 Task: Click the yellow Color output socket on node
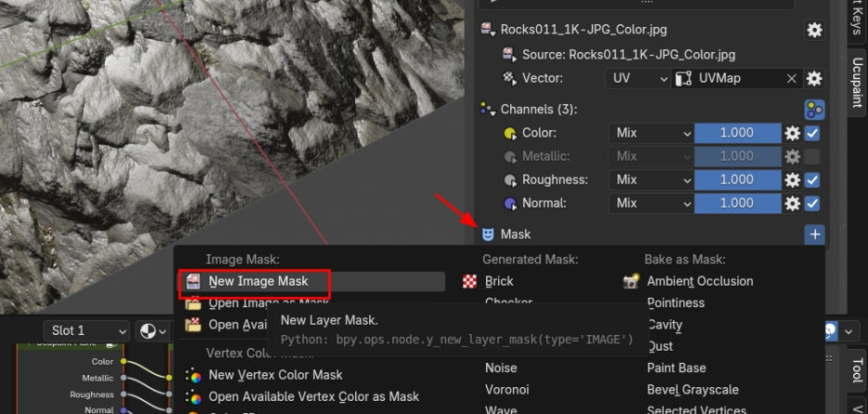123,361
